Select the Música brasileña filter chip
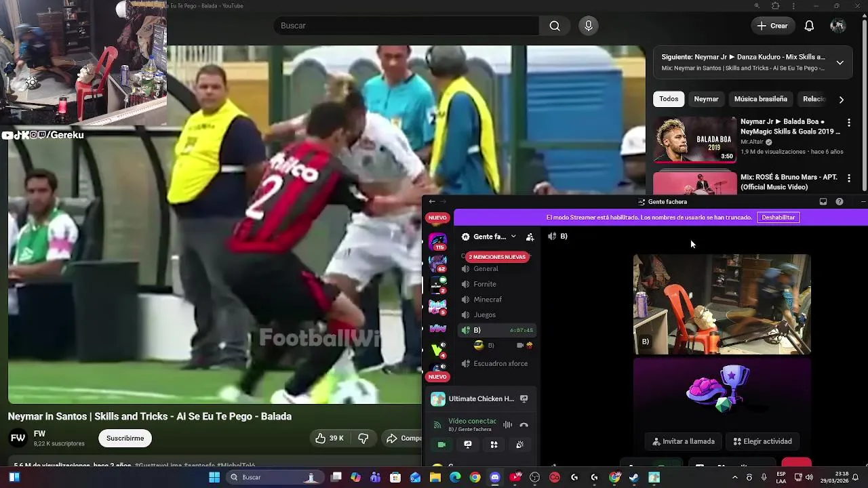The image size is (868, 488). pyautogui.click(x=760, y=99)
